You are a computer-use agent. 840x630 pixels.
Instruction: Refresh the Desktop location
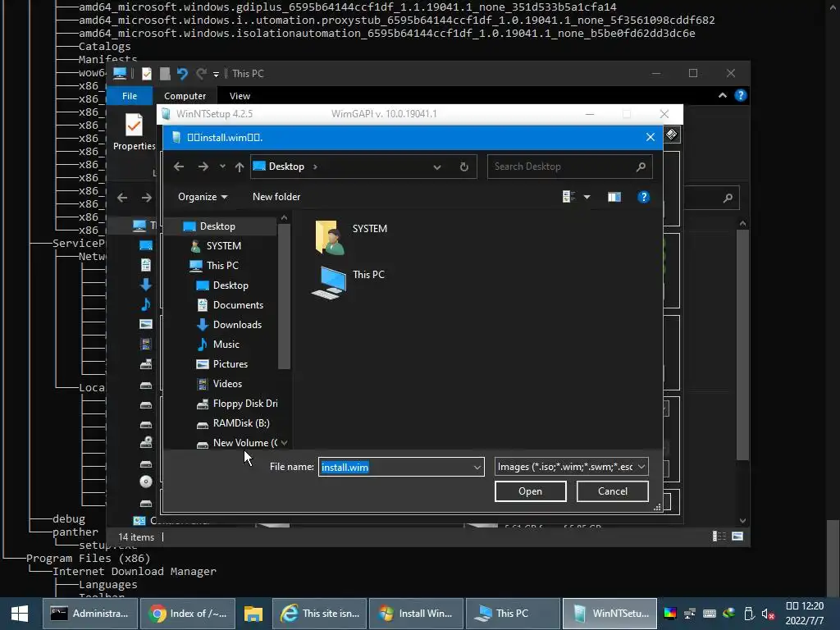click(x=464, y=167)
